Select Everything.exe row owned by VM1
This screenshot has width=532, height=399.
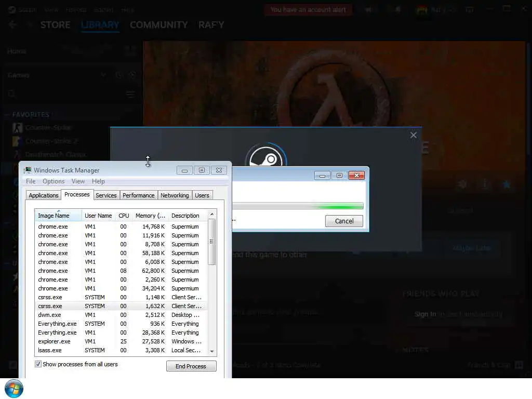(121, 332)
